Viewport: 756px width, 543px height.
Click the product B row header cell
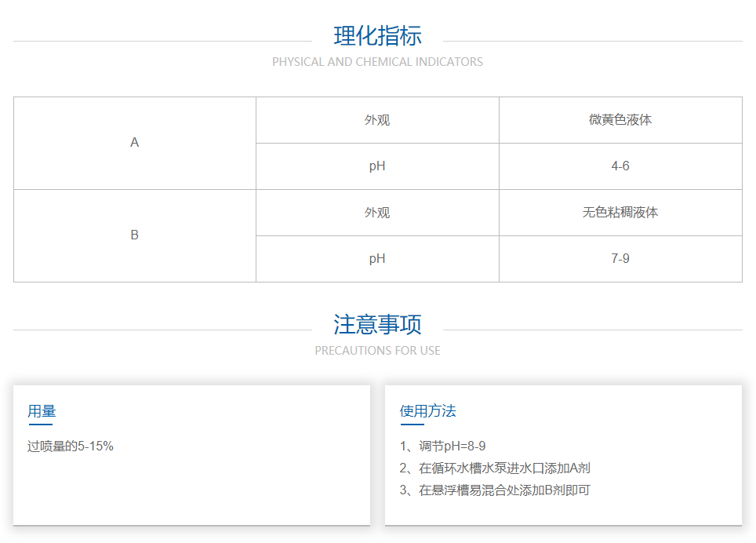tap(135, 235)
